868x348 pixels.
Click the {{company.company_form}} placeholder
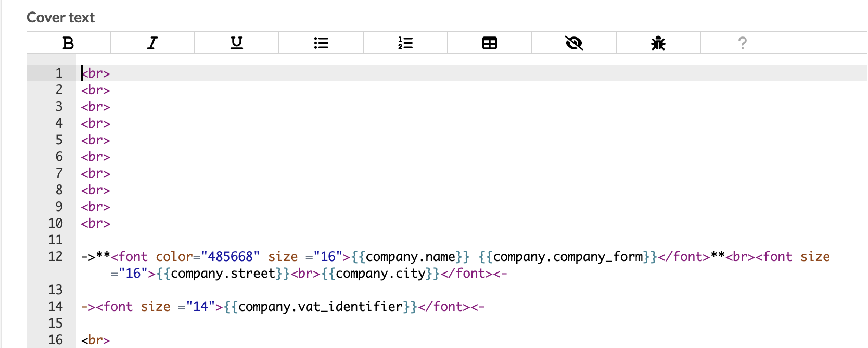pyautogui.click(x=568, y=257)
